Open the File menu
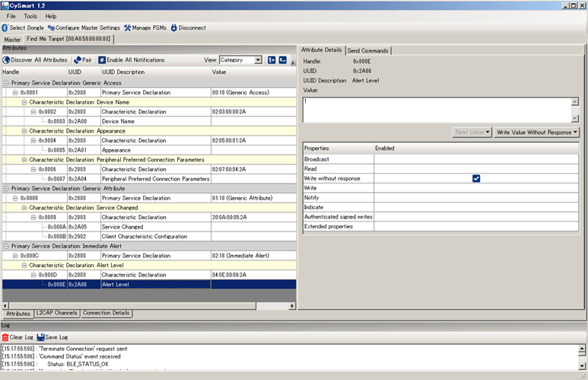This screenshot has height=380, width=588. tap(11, 16)
